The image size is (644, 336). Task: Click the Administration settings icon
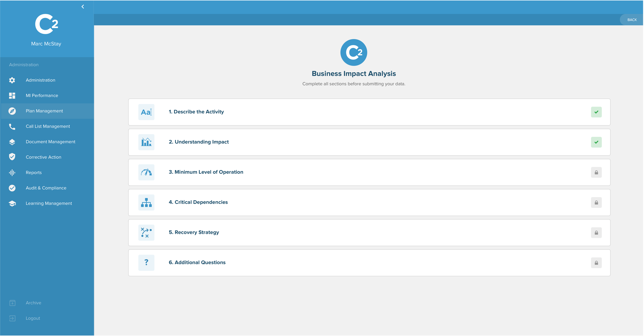coord(12,80)
